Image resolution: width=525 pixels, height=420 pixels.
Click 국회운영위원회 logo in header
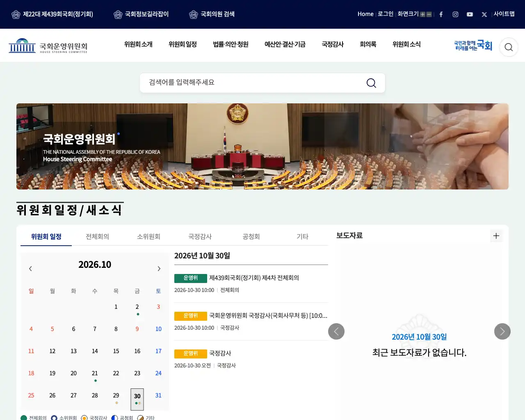(x=48, y=46)
